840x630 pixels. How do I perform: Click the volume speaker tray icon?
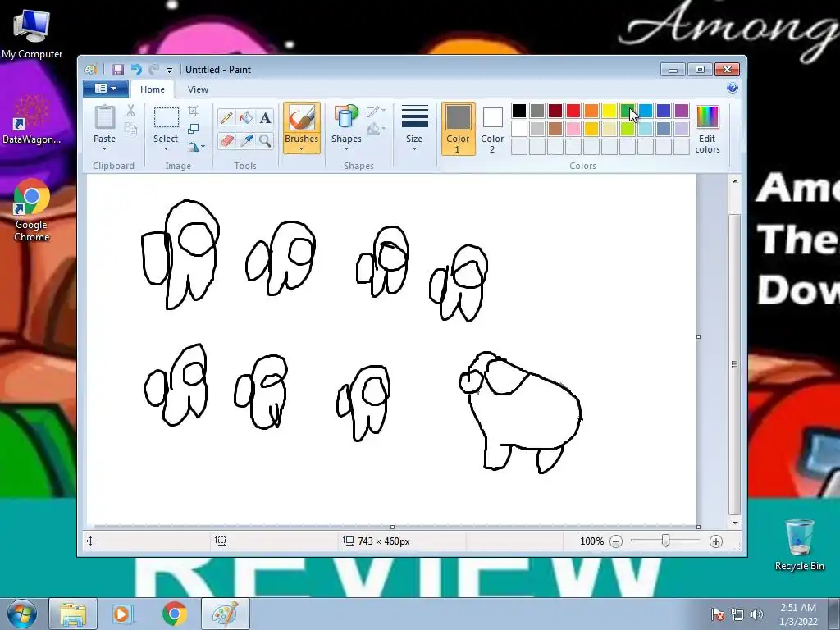(x=757, y=614)
